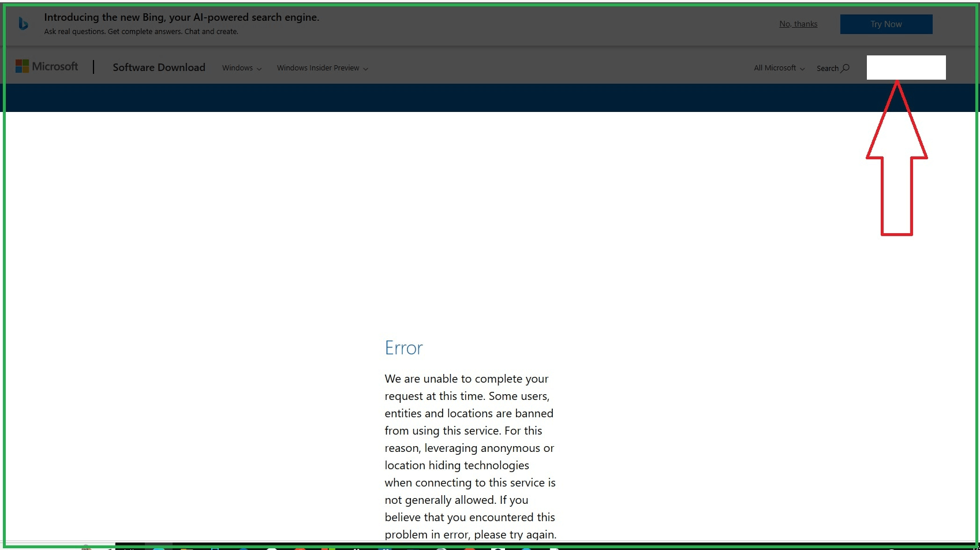Click the Microsoft logo
The image size is (980, 550).
[47, 66]
